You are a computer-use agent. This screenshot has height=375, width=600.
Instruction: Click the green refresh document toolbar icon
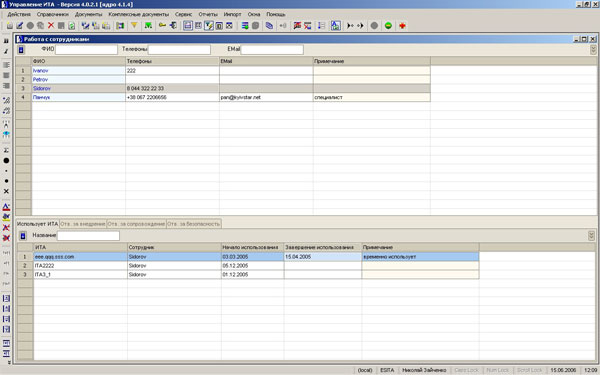72,26
